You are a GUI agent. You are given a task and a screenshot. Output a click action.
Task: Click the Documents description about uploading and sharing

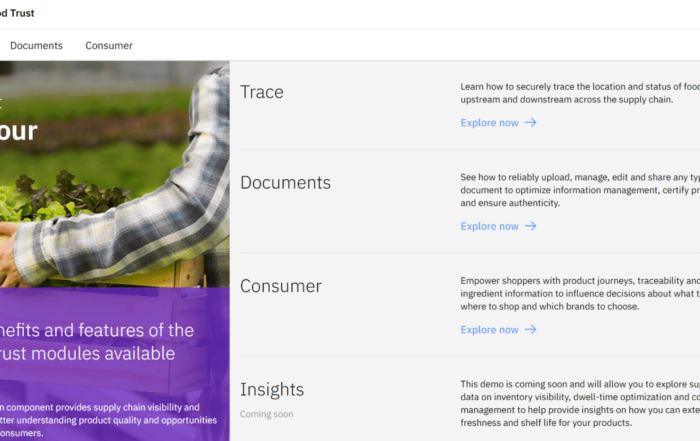coord(580,190)
